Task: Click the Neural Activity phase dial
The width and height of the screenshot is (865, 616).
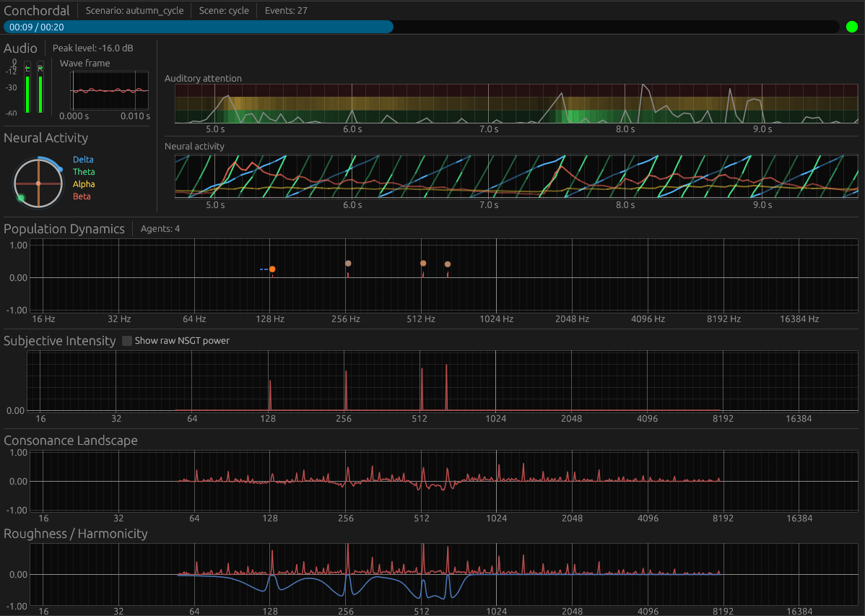Action: click(x=38, y=183)
